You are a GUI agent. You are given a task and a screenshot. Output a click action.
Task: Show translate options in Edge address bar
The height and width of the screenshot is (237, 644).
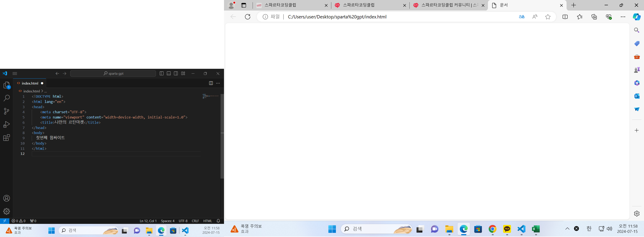tap(522, 17)
